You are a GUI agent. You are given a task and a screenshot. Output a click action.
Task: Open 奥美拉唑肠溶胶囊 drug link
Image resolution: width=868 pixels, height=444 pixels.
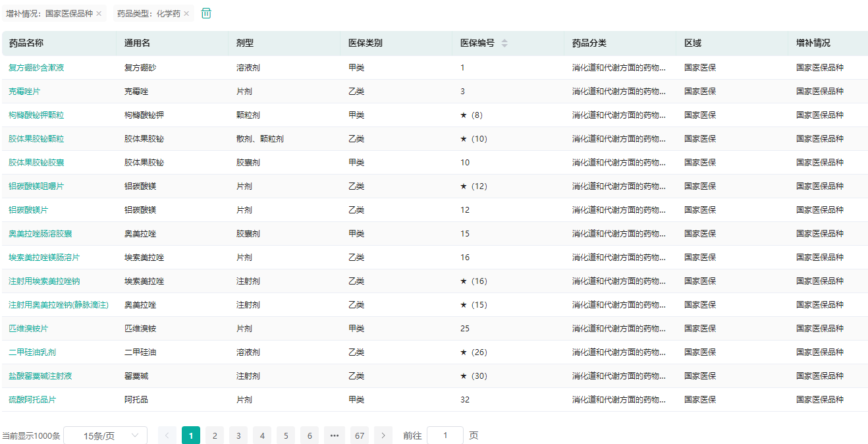click(x=40, y=234)
